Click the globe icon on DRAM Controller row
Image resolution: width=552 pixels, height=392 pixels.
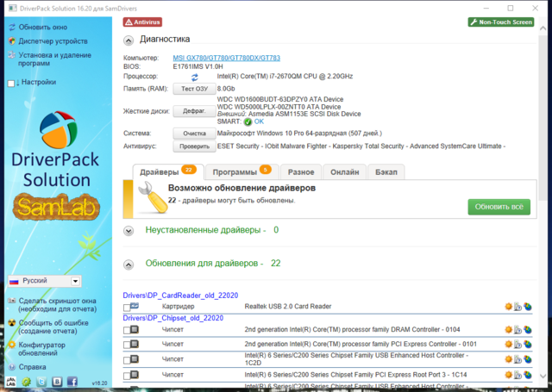point(525,329)
